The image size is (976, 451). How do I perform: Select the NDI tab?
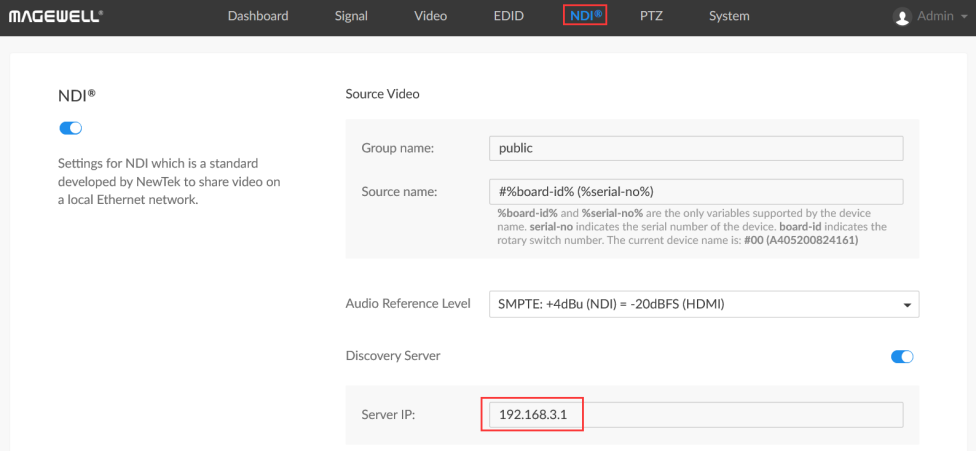click(x=585, y=16)
